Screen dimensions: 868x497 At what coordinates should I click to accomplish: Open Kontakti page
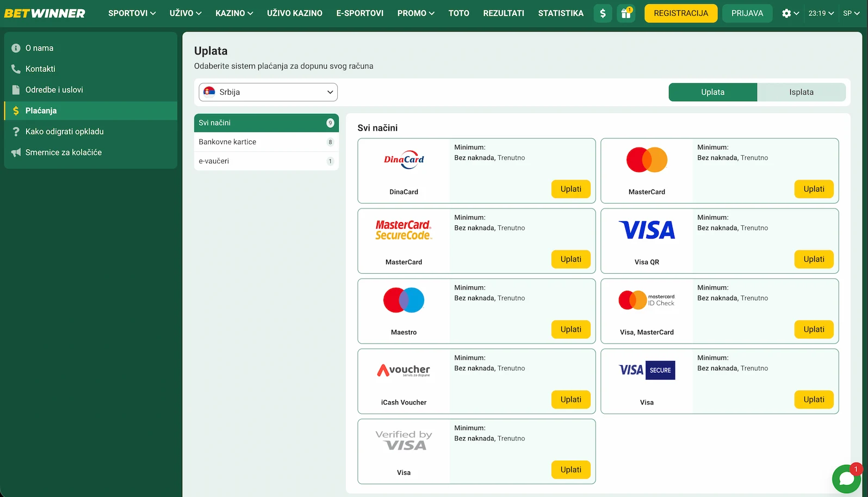coord(90,69)
